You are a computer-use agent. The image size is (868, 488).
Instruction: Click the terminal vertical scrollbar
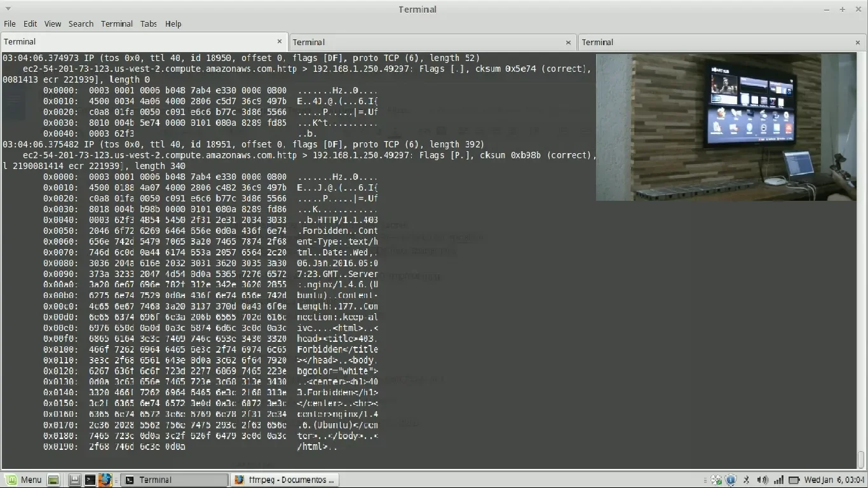click(862, 261)
